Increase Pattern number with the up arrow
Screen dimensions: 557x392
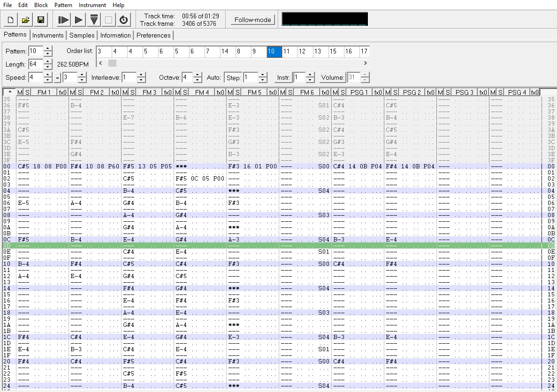coord(47,49)
